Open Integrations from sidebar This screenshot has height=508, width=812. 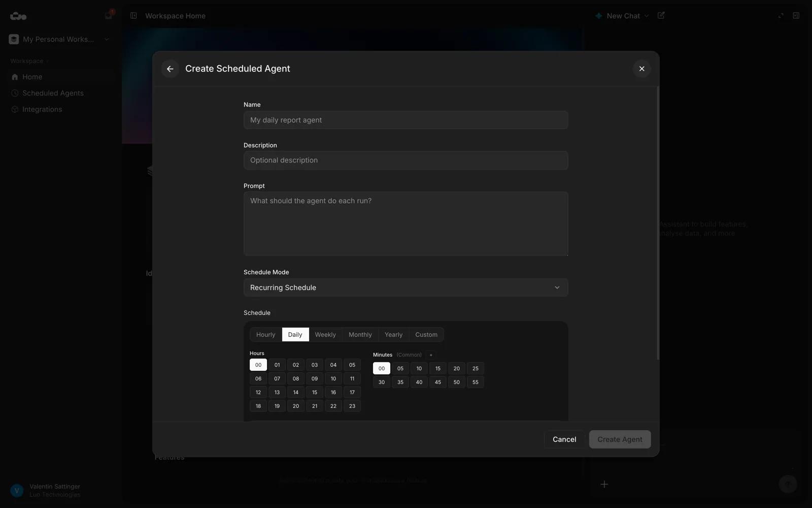(42, 110)
